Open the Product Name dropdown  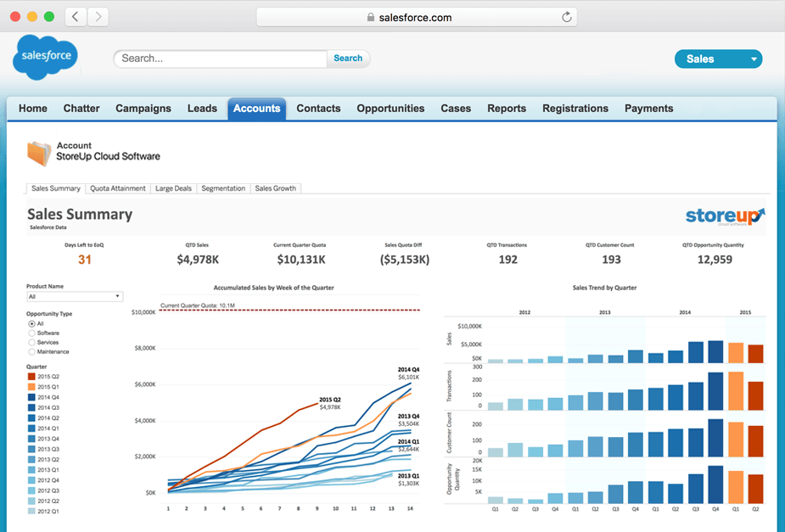point(118,295)
